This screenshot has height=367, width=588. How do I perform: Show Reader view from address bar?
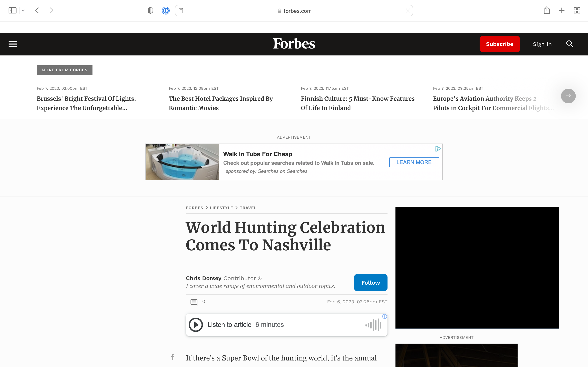[x=181, y=11]
